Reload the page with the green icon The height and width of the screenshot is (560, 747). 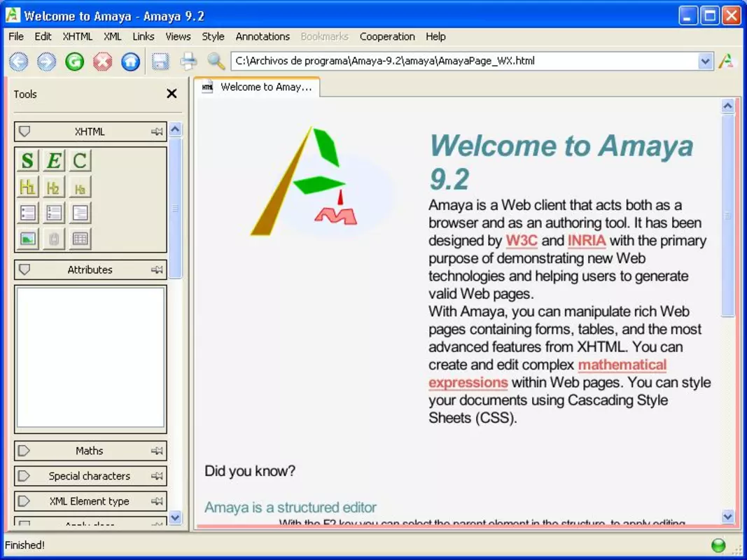74,62
